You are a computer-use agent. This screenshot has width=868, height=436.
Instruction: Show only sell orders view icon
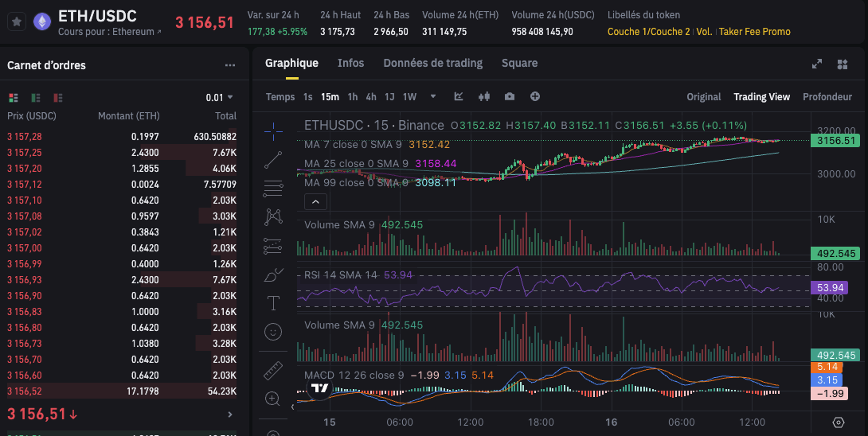tap(58, 98)
